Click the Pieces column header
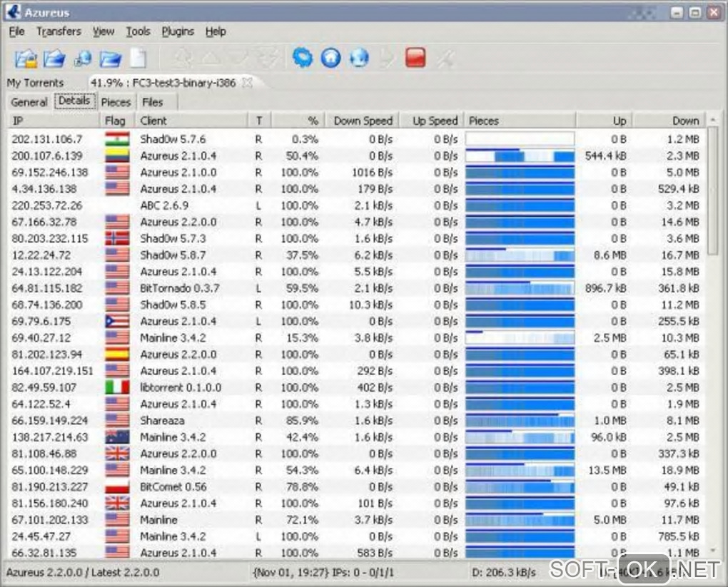 (520, 121)
